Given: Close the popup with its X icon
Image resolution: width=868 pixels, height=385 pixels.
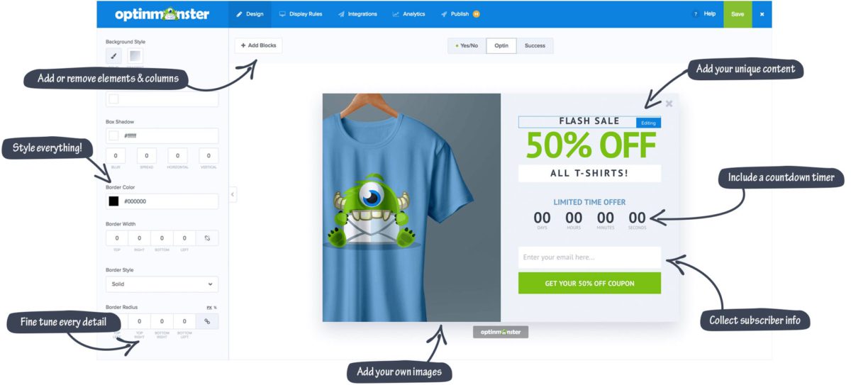Looking at the screenshot, I should (x=669, y=104).
